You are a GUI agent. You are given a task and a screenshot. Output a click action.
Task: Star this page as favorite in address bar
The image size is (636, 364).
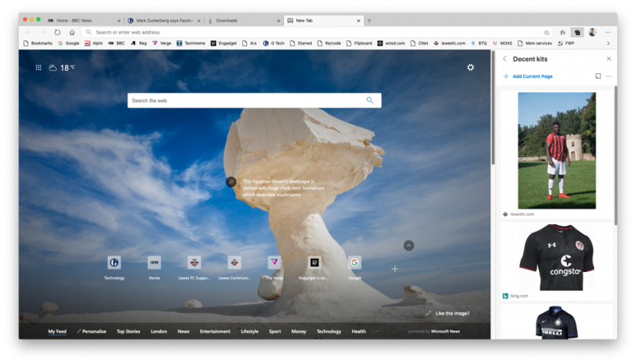click(546, 32)
